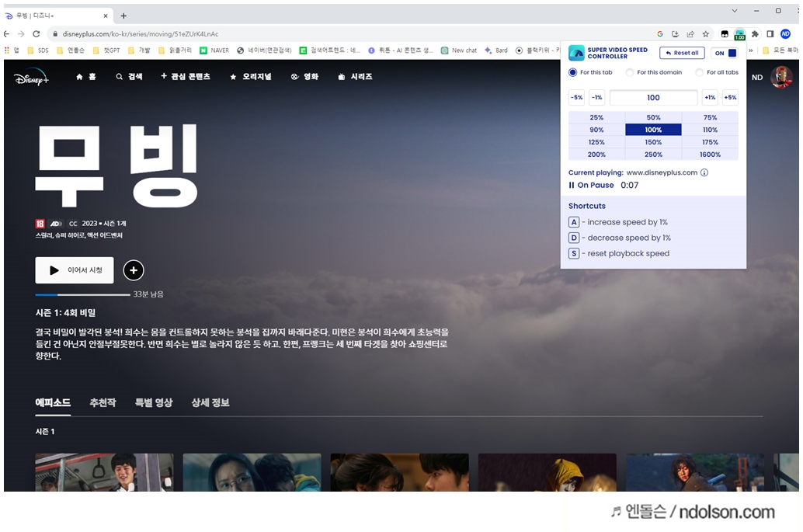
Task: Increase speed with the +1% button
Action: coord(710,97)
